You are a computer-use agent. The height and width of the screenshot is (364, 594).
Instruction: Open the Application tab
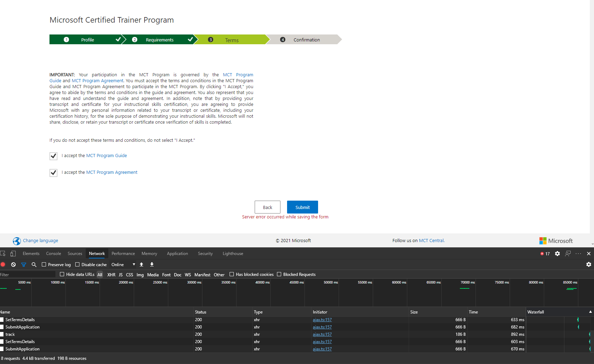tap(177, 254)
